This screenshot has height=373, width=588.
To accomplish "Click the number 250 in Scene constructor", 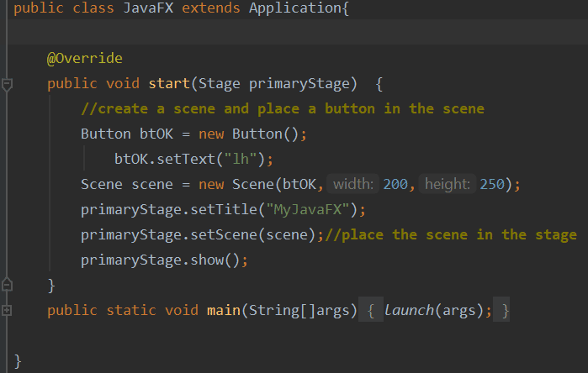I will [492, 184].
